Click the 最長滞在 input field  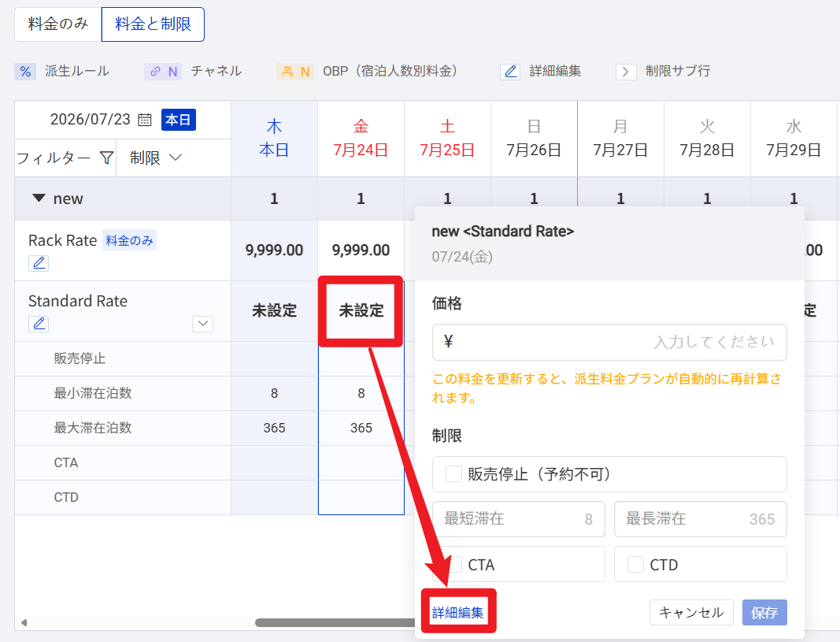[x=700, y=519]
